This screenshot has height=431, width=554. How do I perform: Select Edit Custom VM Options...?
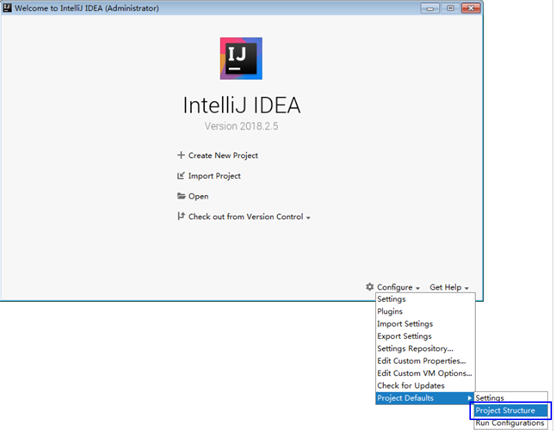click(x=425, y=373)
